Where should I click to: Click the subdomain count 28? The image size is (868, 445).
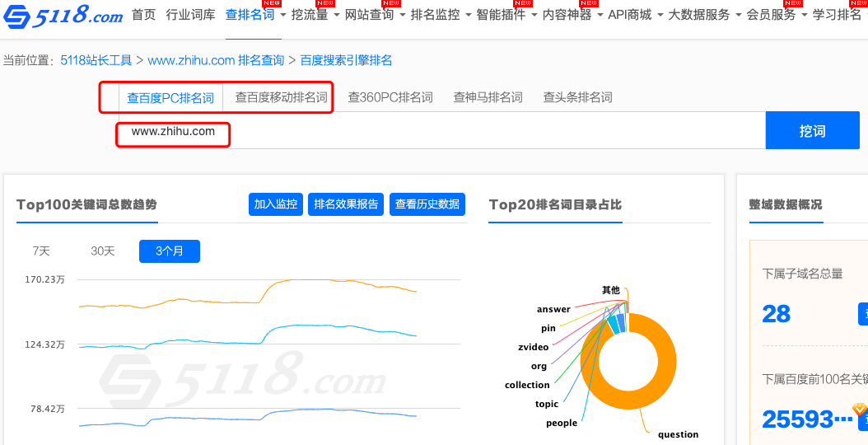[776, 314]
